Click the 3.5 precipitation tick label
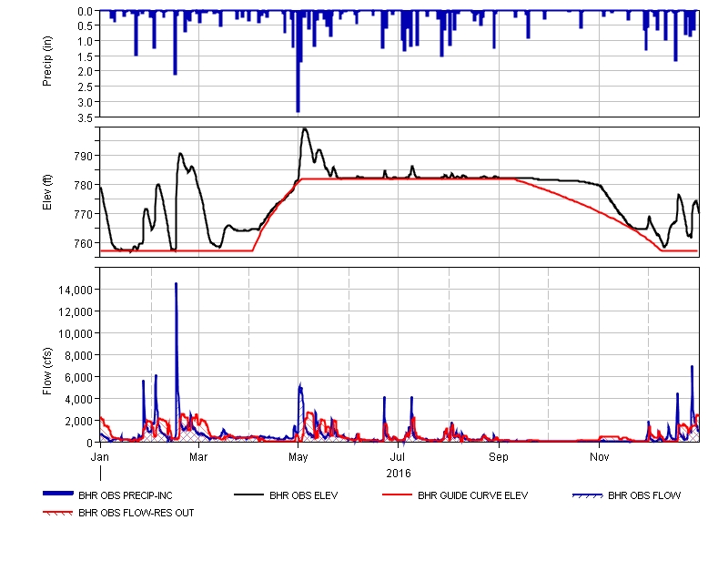 pos(85,118)
